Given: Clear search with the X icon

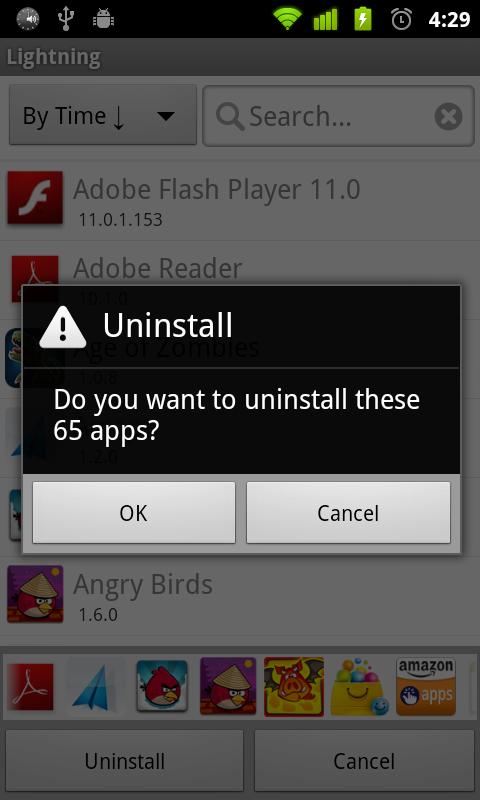Looking at the screenshot, I should (x=448, y=116).
